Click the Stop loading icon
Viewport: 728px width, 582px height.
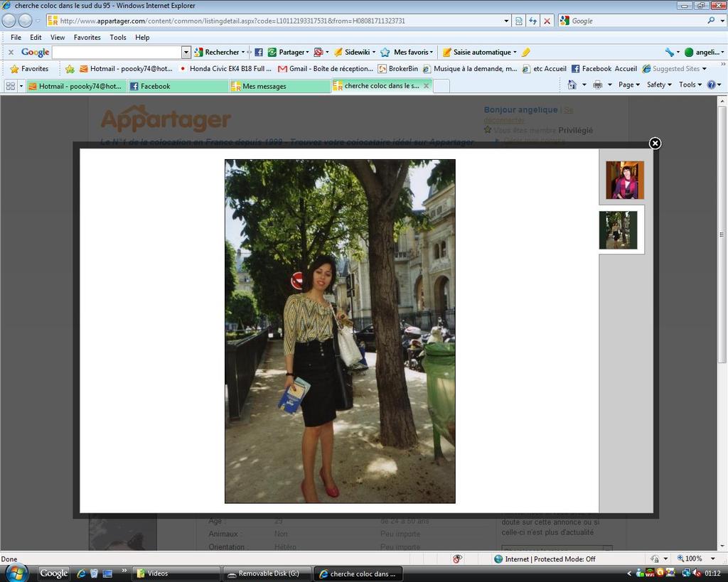click(547, 21)
